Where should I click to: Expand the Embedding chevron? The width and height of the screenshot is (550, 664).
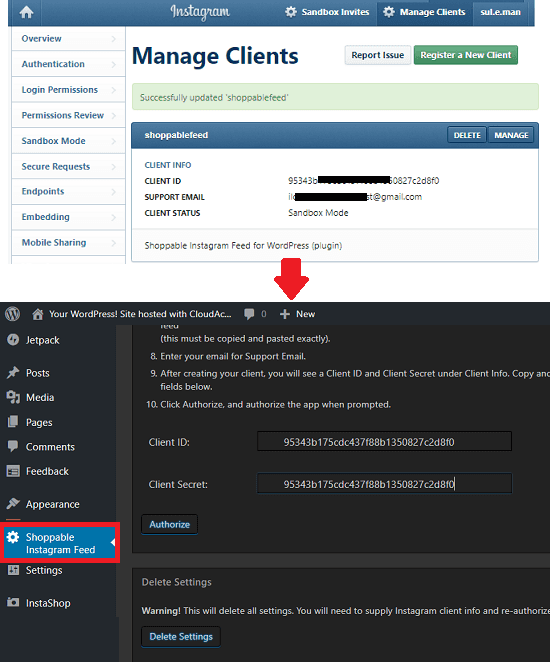pos(113,217)
